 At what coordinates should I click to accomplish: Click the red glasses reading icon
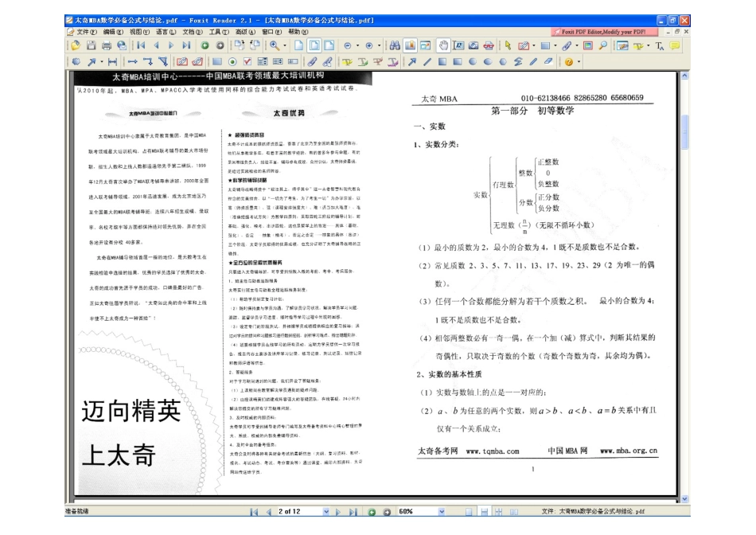point(489,45)
